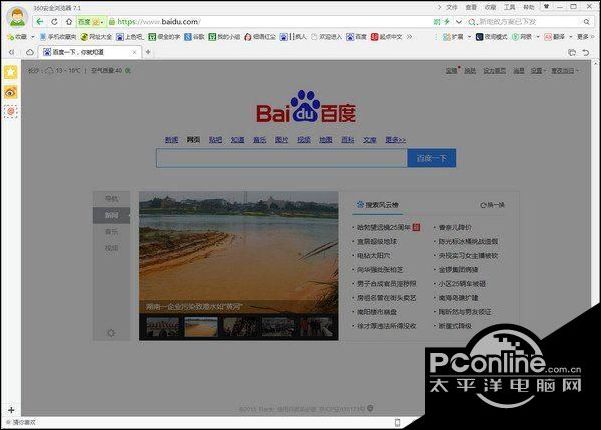Show more bookmarks with double chevron
Viewport: 601px width, 430px height.
click(x=410, y=37)
